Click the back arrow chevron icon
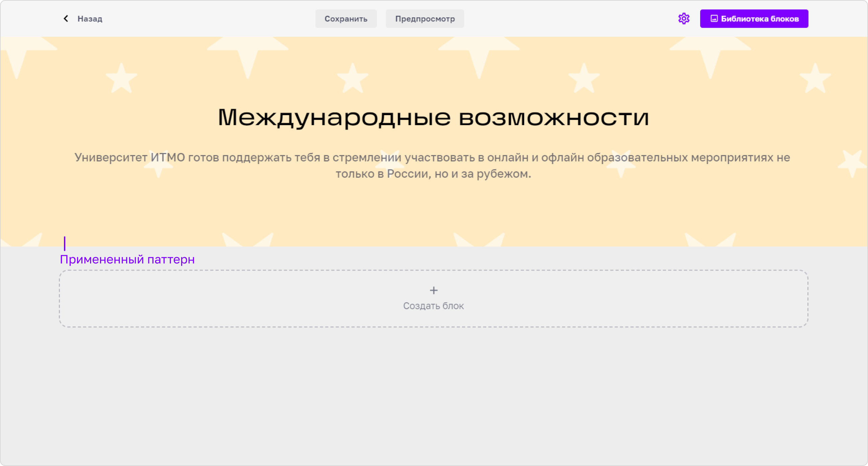Viewport: 868px width, 466px height. (x=66, y=18)
